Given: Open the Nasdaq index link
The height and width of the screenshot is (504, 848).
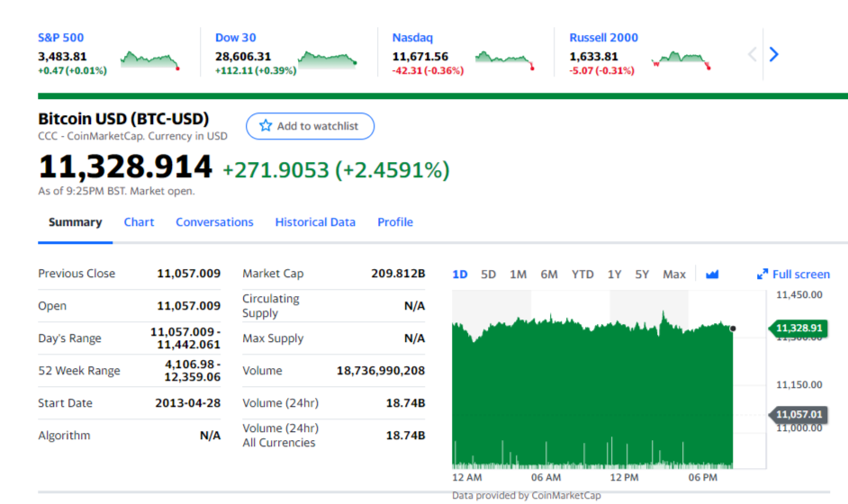Looking at the screenshot, I should click(412, 38).
